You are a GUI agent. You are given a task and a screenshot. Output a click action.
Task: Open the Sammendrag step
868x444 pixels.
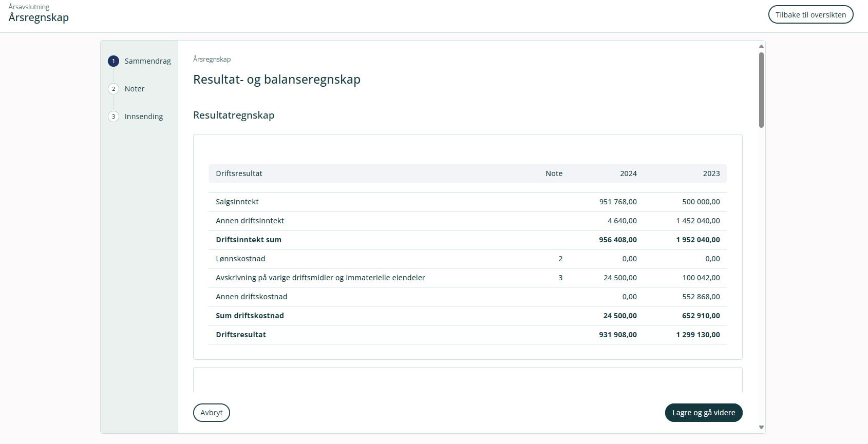coord(147,61)
